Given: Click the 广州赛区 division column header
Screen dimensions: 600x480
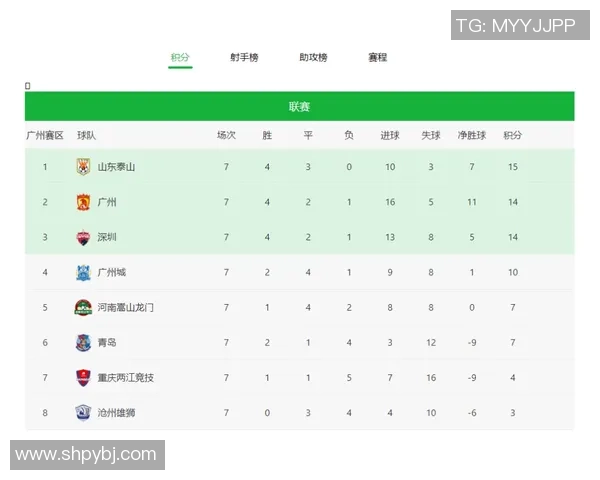Looking at the screenshot, I should click(45, 135).
